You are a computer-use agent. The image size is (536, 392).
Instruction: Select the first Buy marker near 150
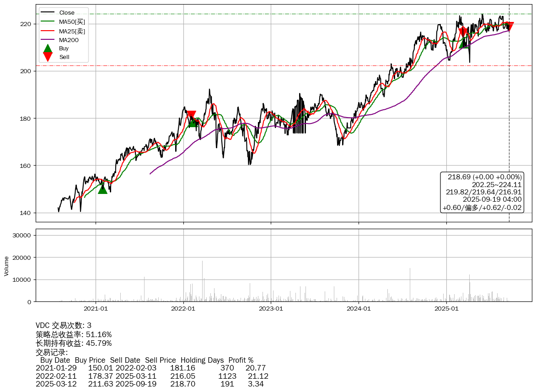tap(102, 189)
